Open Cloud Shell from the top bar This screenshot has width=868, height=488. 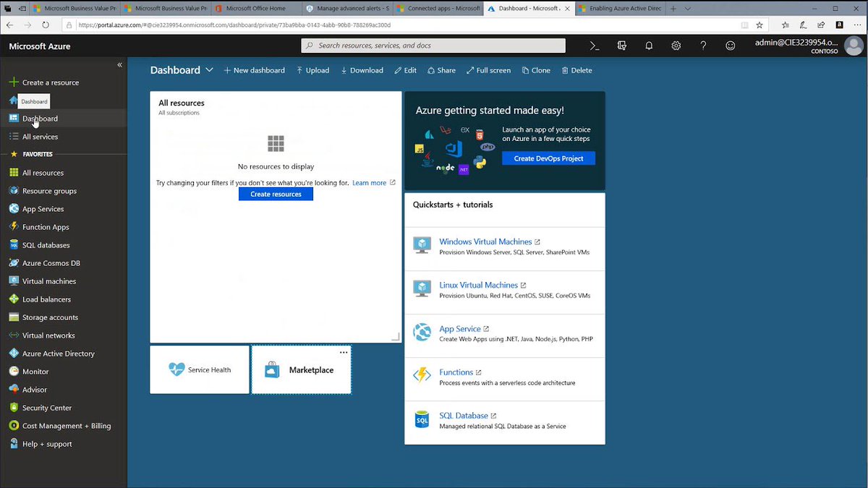pyautogui.click(x=595, y=46)
